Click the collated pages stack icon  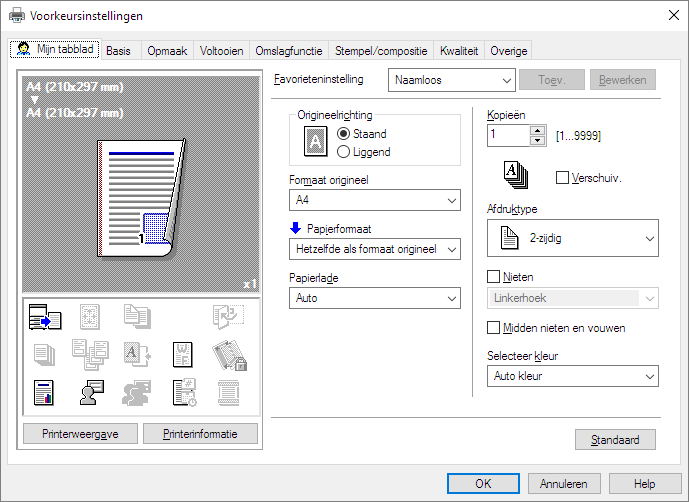click(516, 175)
